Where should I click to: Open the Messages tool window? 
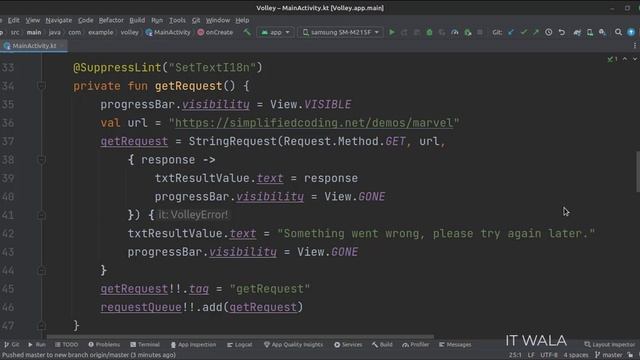pyautogui.click(x=455, y=345)
